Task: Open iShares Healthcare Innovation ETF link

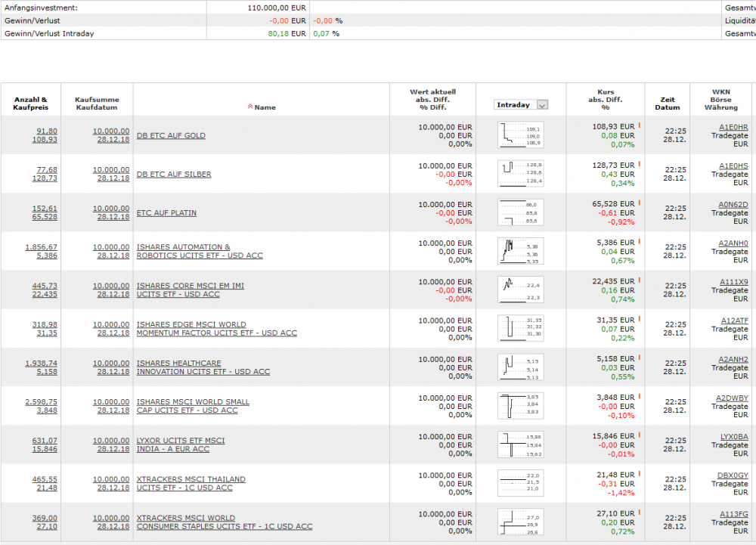Action: pos(203,367)
